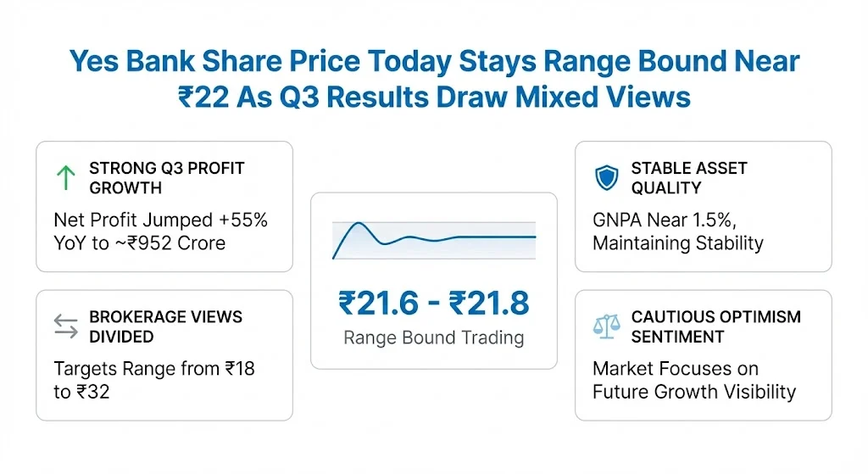Click the ₹21.6 - ₹21.8 price range

434,303
